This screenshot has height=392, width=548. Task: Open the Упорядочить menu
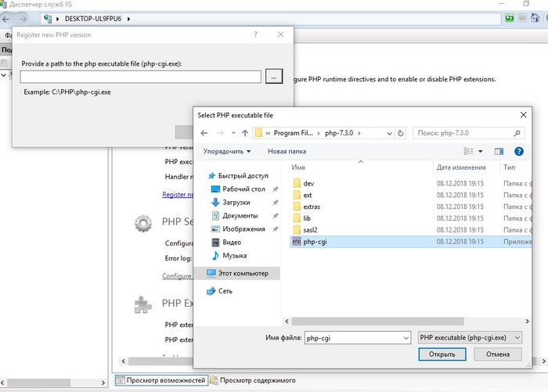pos(227,151)
